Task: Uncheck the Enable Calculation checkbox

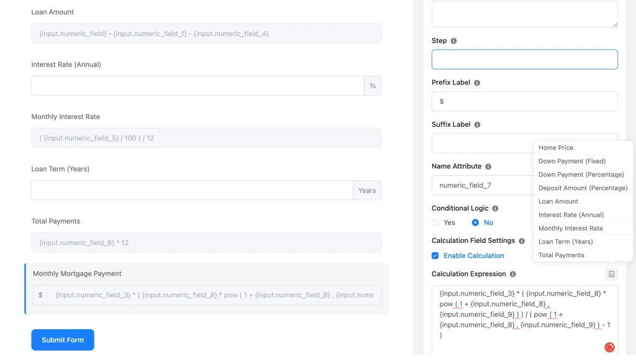Action: [435, 255]
